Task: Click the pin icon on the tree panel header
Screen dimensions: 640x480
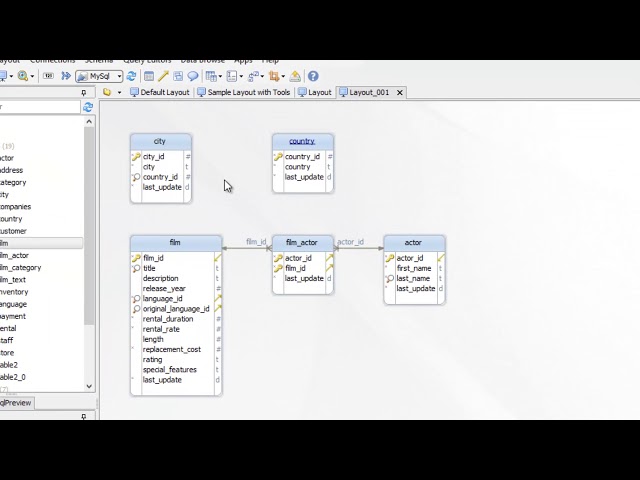Action: click(84, 93)
